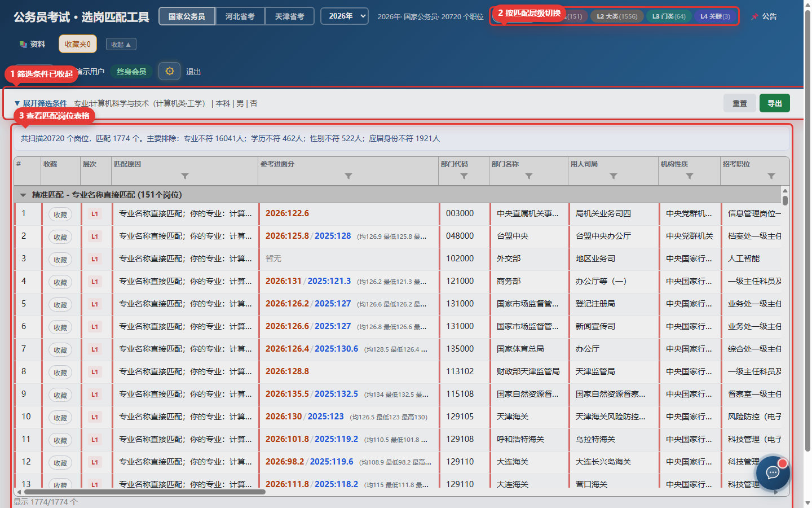
Task: Click the 终身会员 membership badge
Action: tap(131, 72)
